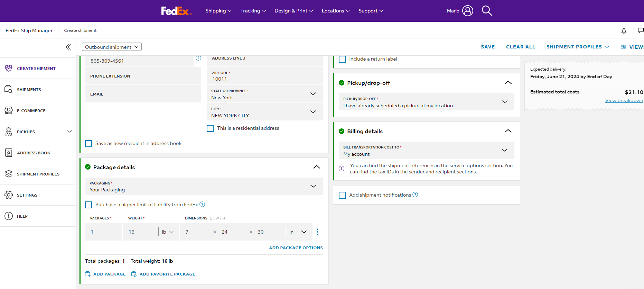The width and height of the screenshot is (644, 289).
Task: Click the dimension length field showing 7
Action: [196, 232]
